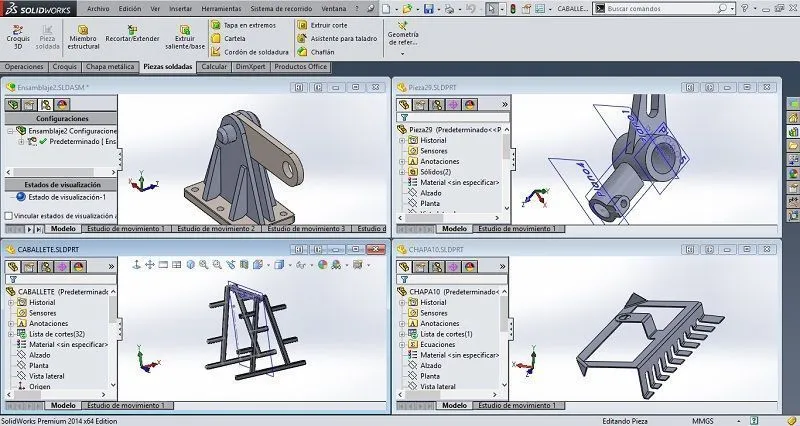The image size is (800, 426).
Task: Click the Tapa en extremos tool
Action: tap(243, 25)
